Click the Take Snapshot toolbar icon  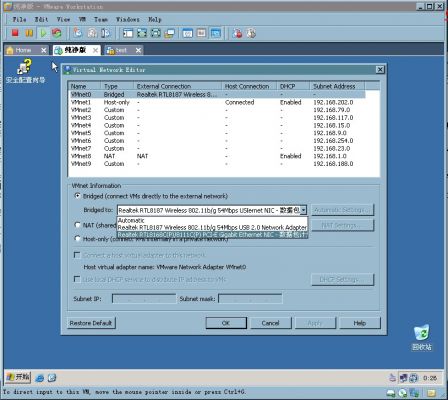point(78,33)
